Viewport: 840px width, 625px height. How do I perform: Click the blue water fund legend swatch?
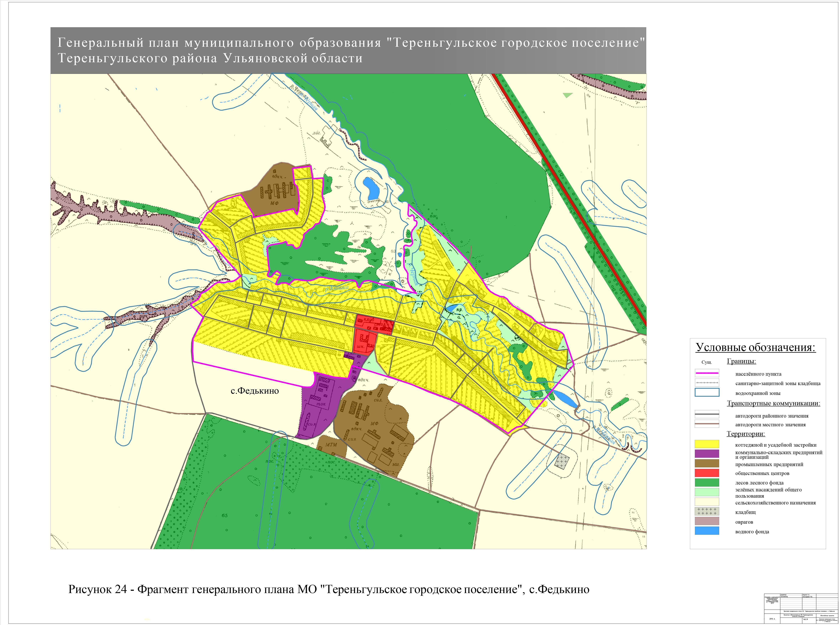pos(707,531)
